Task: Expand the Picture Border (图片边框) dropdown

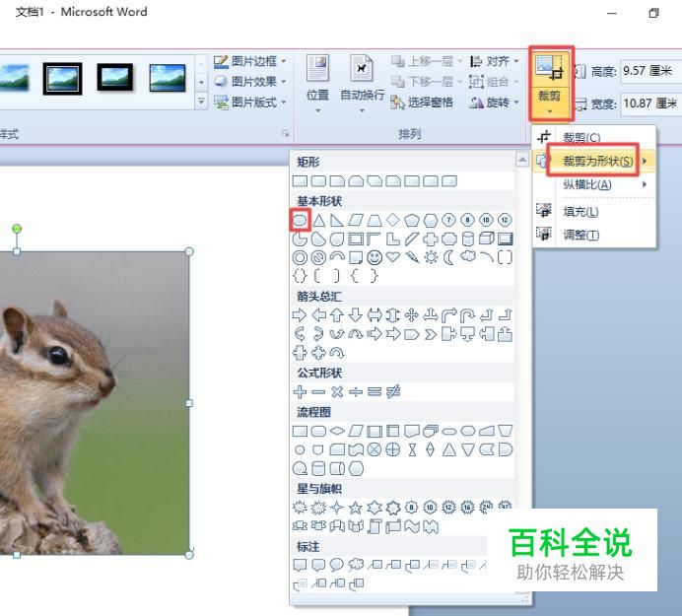Action: [284, 61]
